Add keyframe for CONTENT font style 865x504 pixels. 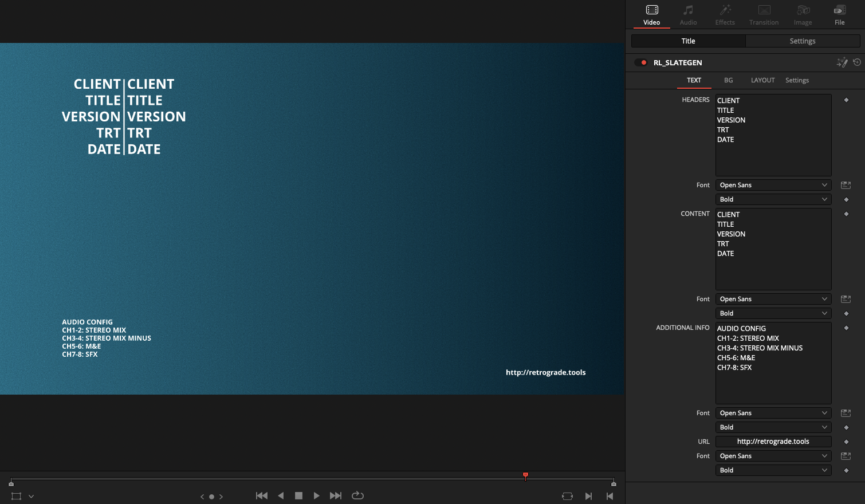(x=846, y=314)
